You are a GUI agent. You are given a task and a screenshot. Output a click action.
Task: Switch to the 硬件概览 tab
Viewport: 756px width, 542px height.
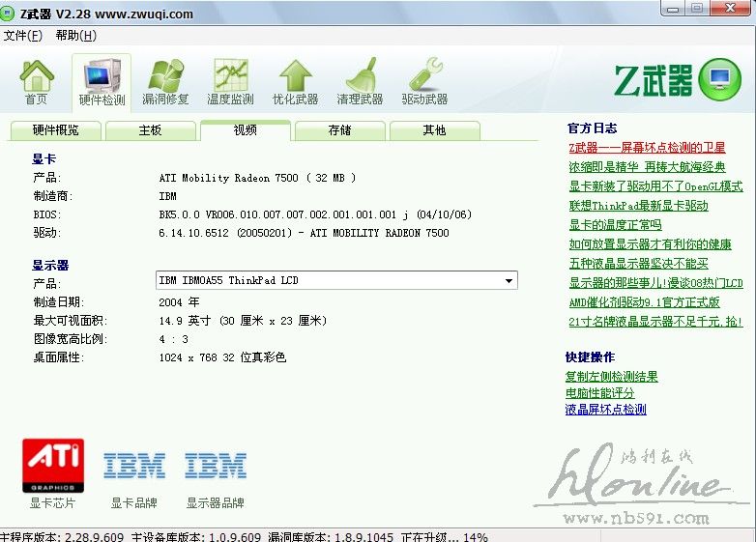(x=55, y=130)
